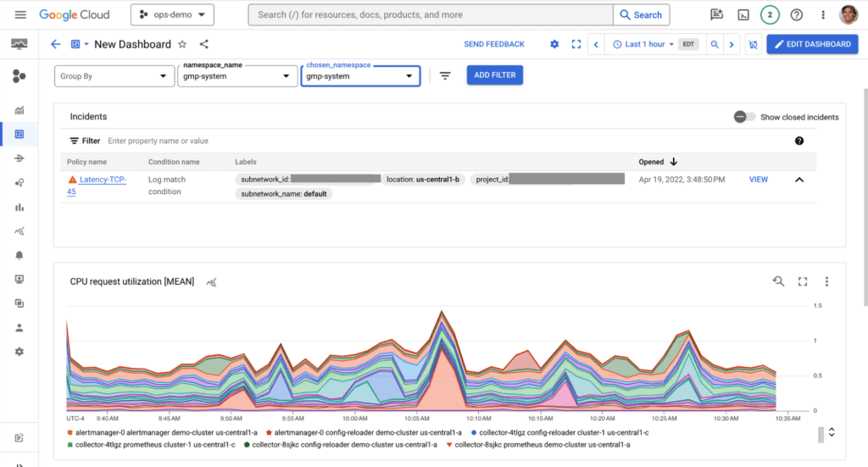Share the dashboard via share icon
This screenshot has height=467, width=868.
coord(203,44)
